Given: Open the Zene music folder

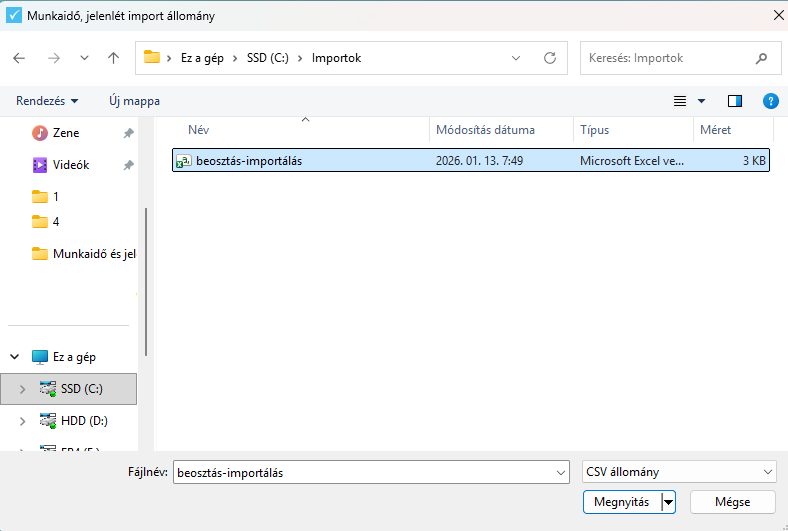Looking at the screenshot, I should (66, 133).
